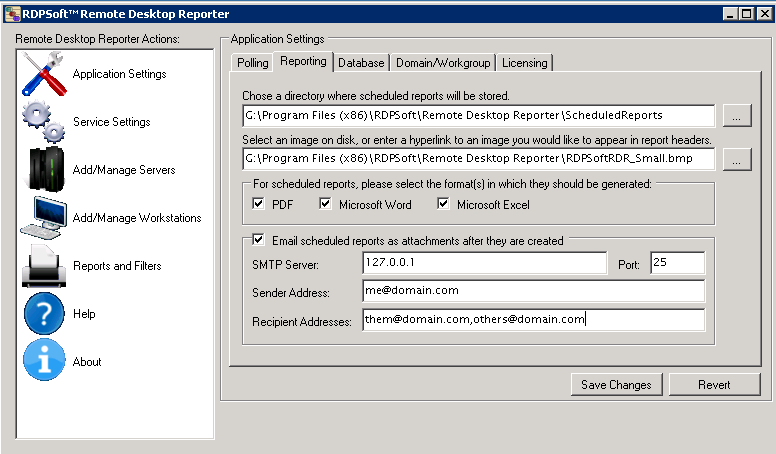Click the Port field showing 25
776x454 pixels.
coord(678,262)
